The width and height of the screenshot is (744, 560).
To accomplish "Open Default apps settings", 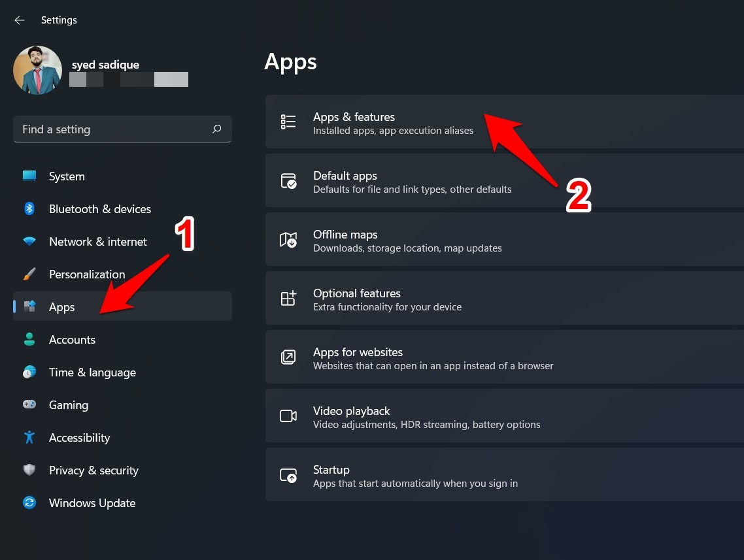I will point(505,180).
